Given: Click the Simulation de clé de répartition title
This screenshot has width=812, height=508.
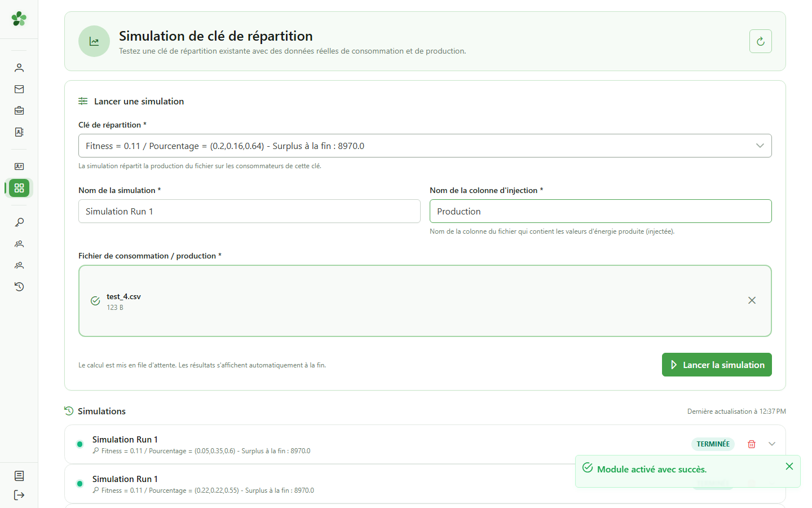Looking at the screenshot, I should coord(216,36).
